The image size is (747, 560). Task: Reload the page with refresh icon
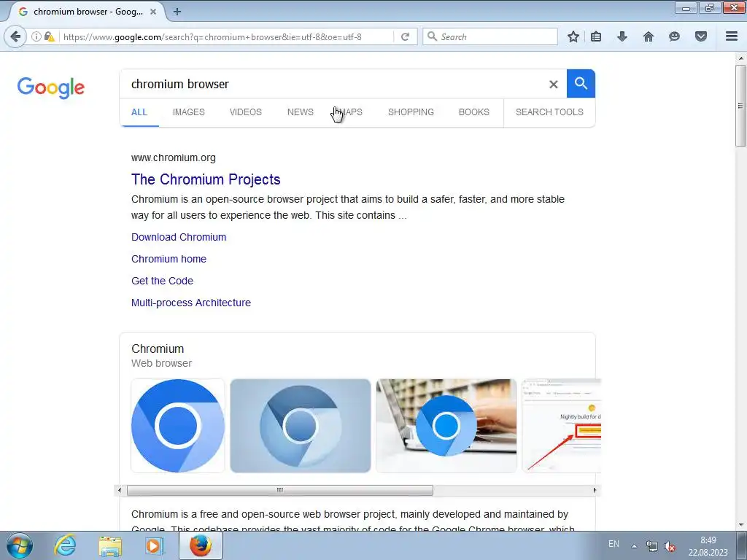(x=406, y=36)
